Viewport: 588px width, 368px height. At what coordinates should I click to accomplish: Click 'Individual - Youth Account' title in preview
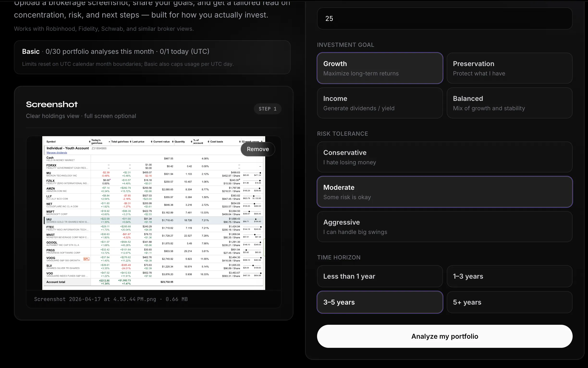68,148
